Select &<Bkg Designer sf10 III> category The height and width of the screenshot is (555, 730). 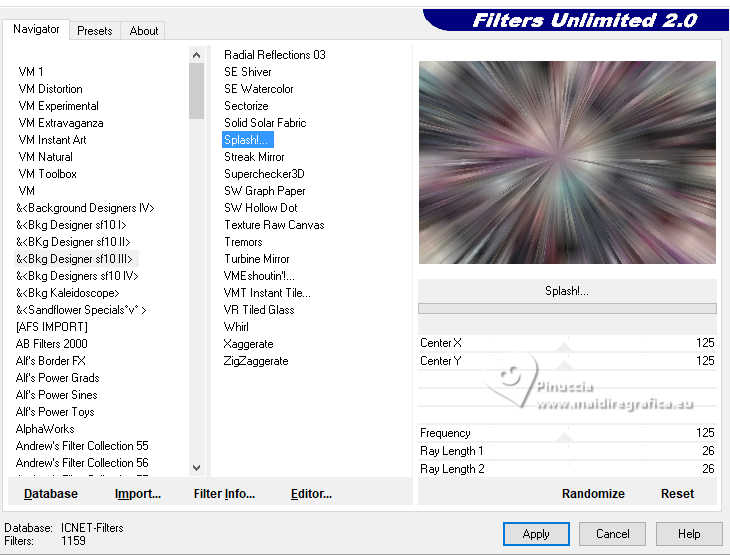click(x=74, y=259)
